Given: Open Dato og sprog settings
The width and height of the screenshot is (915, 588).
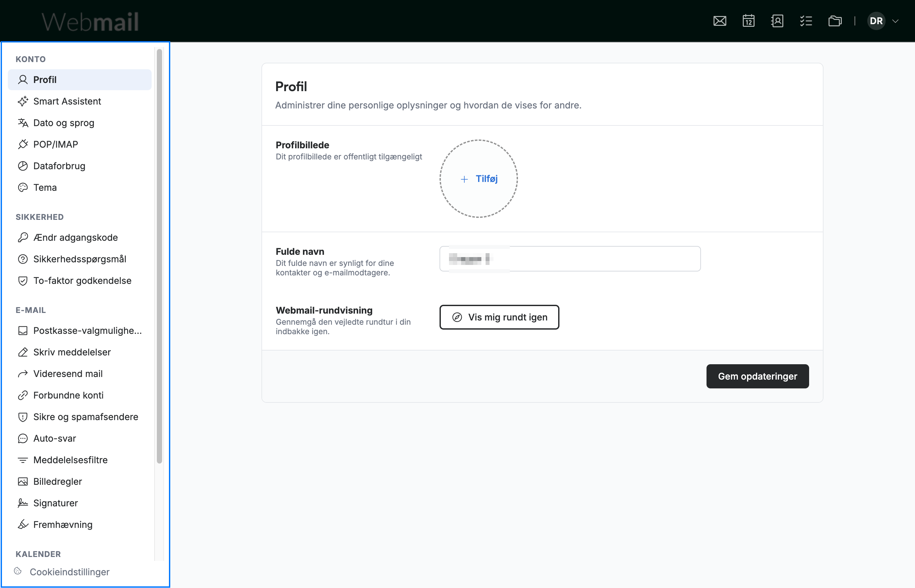Looking at the screenshot, I should coord(79,123).
